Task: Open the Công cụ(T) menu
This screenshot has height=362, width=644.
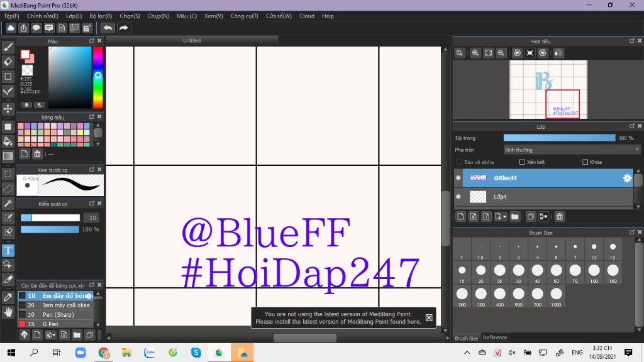Action: click(x=244, y=16)
